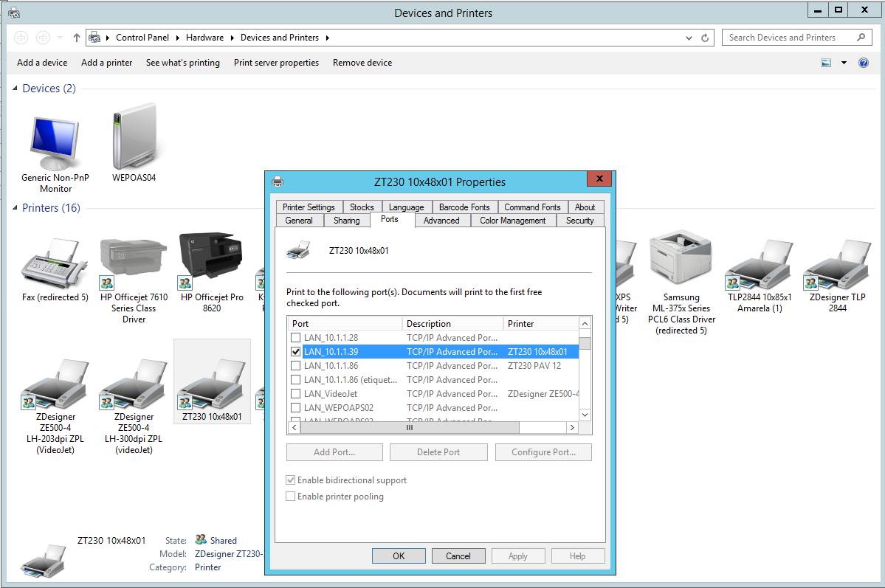Collapse the Devices (2) group
This screenshot has width=885, height=588.
click(x=15, y=88)
